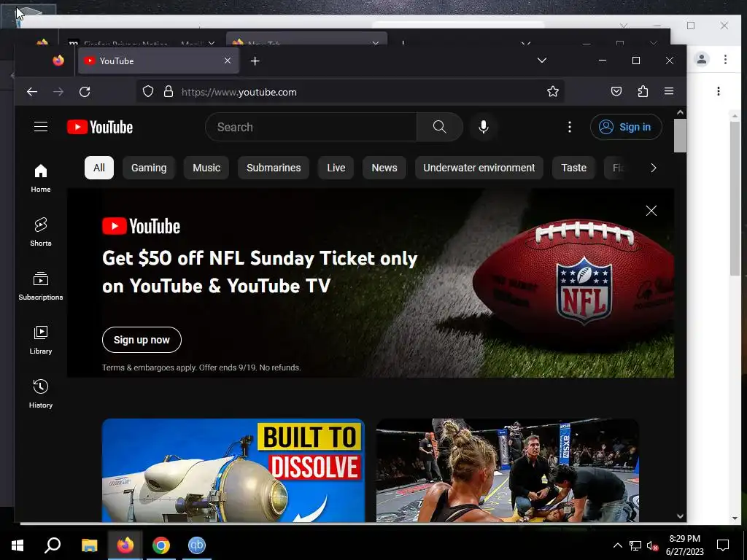The height and width of the screenshot is (560, 747).
Task: Switch to the YouTube tab
Action: [158, 61]
